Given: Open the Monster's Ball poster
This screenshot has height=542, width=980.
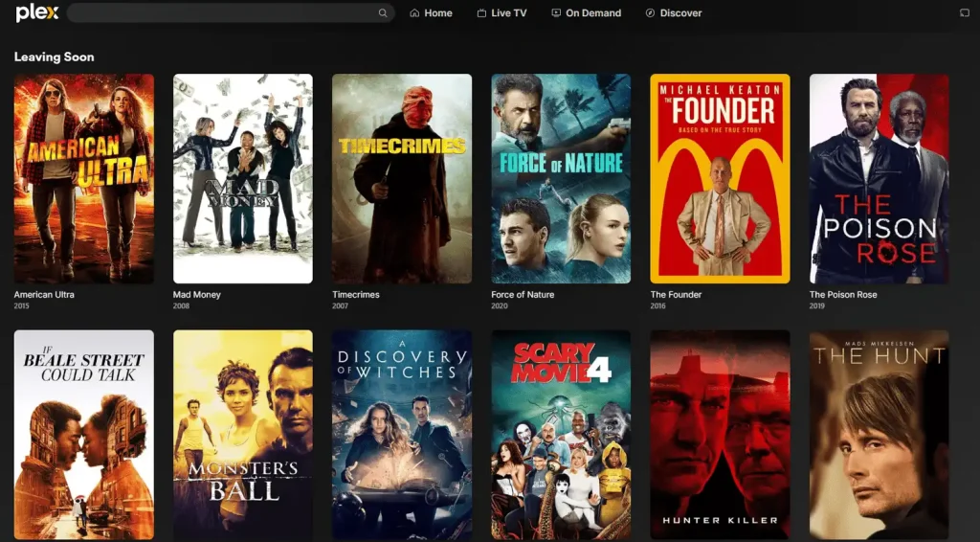Looking at the screenshot, I should (243, 435).
